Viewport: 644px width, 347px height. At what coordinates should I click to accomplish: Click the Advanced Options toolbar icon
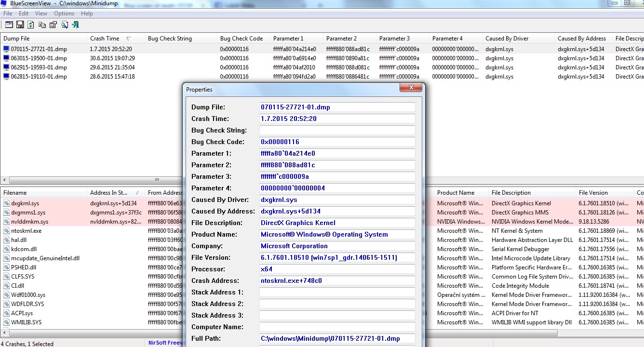(x=9, y=25)
